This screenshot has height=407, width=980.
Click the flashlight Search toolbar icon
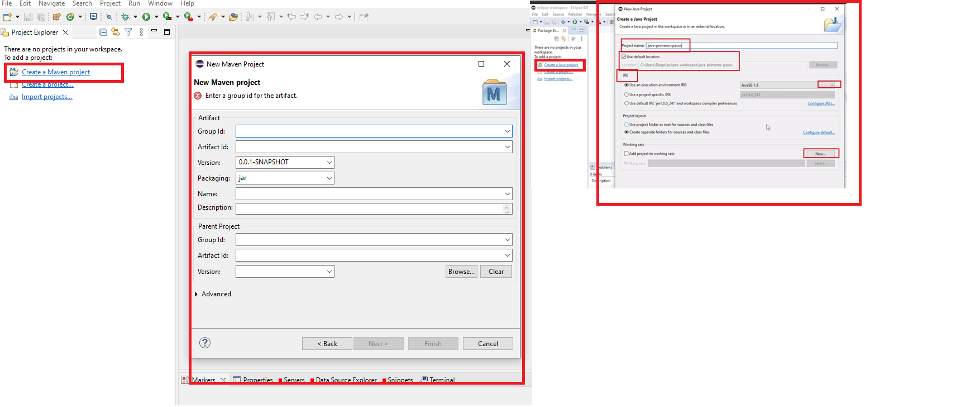(213, 17)
